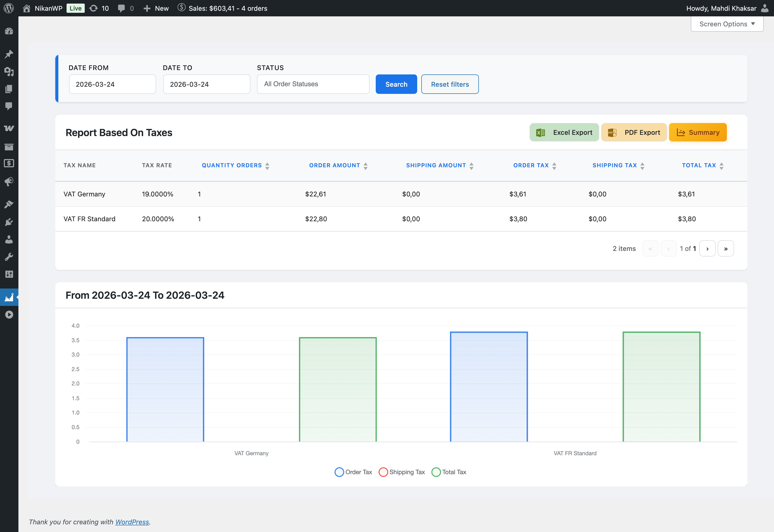The image size is (774, 532).
Task: Toggle Order Tax legend series
Action: point(353,472)
